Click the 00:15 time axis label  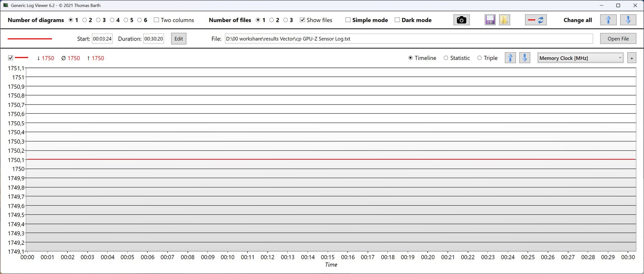(328, 257)
